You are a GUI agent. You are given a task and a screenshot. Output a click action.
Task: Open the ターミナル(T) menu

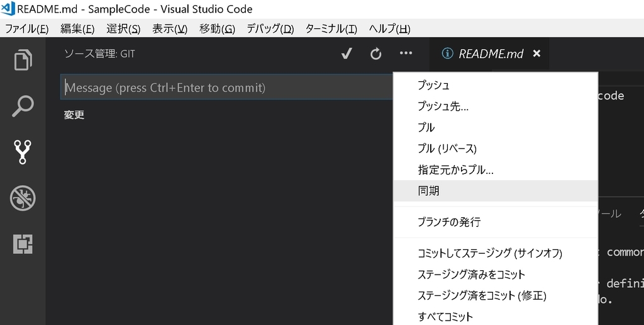[x=331, y=29]
